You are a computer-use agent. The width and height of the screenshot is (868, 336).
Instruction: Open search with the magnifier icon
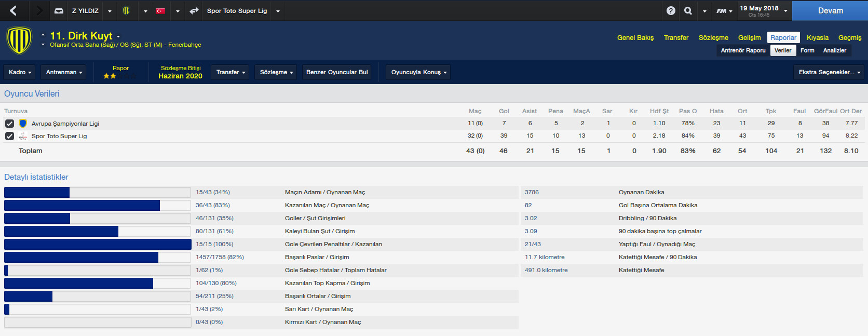pos(688,10)
